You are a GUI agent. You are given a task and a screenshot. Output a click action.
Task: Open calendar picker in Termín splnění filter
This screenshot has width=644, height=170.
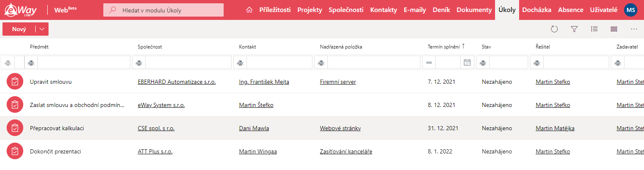coord(467,63)
